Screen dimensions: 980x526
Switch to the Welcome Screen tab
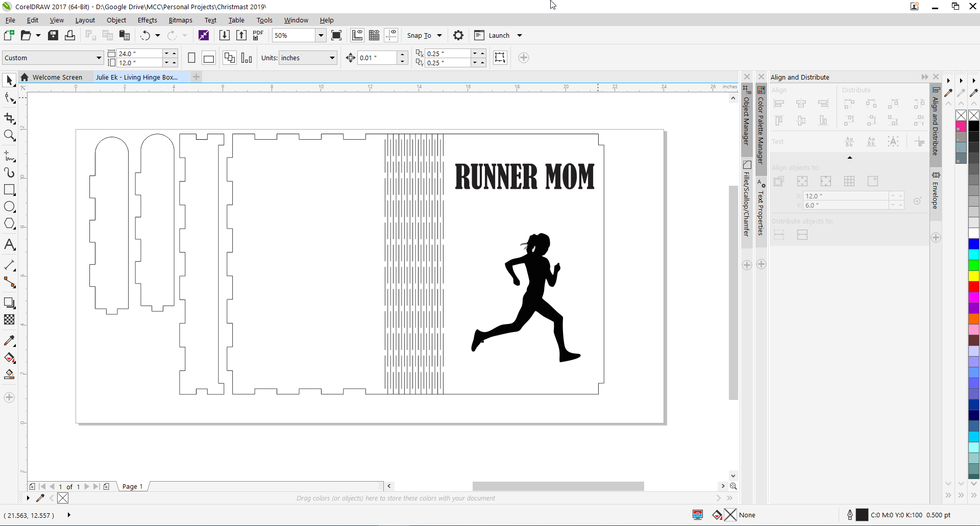tap(57, 78)
